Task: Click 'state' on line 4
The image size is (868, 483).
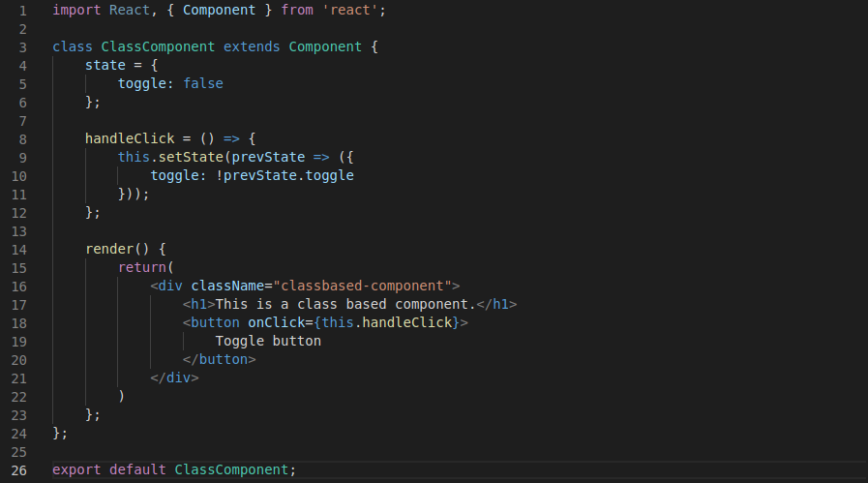Action: [105, 65]
